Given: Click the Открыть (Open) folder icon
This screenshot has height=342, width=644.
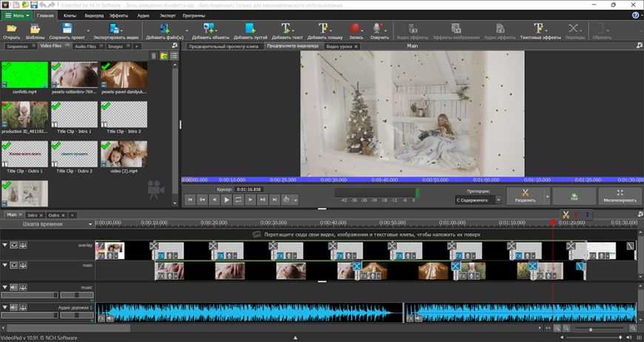Looking at the screenshot, I should tap(11, 29).
